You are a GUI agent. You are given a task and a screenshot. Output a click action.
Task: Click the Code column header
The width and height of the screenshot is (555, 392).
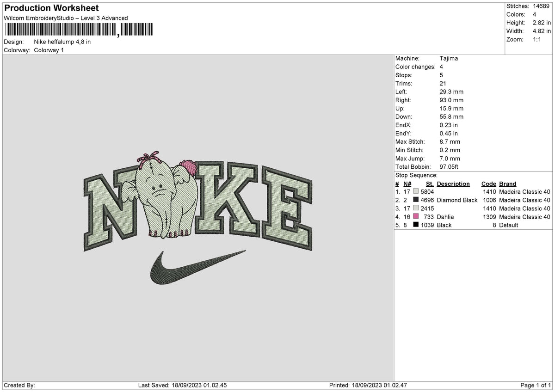[488, 184]
